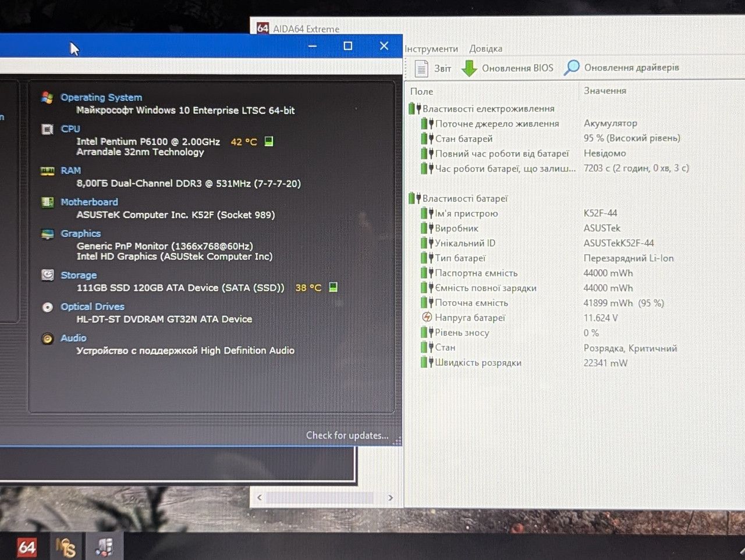Click the Operating System Windows flag icon
The height and width of the screenshot is (560, 745).
pos(48,98)
